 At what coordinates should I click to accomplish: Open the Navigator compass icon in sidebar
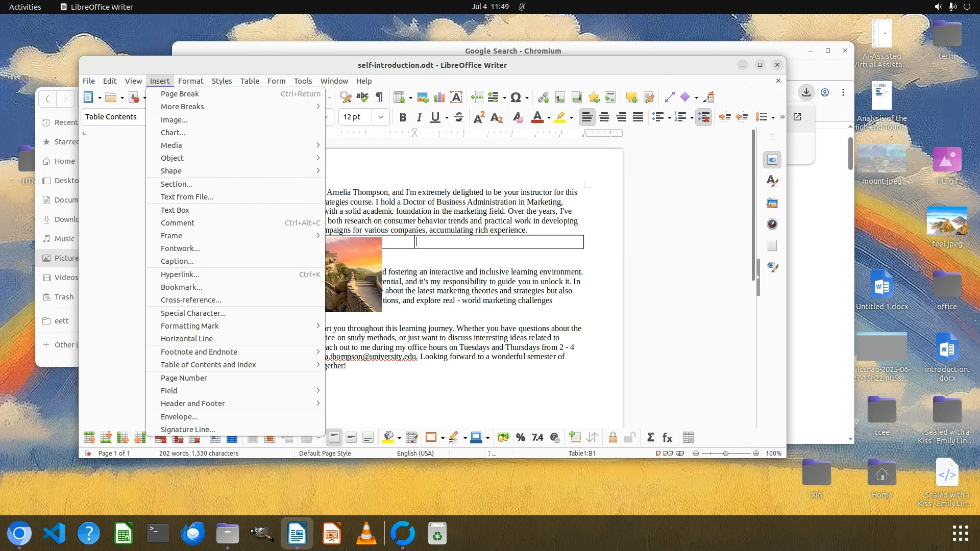pyautogui.click(x=772, y=224)
